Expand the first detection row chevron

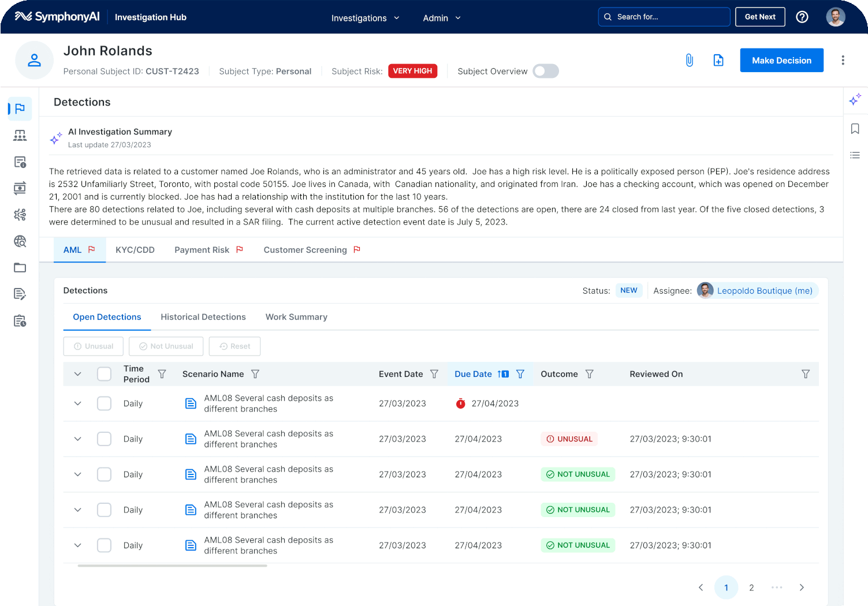click(x=78, y=403)
